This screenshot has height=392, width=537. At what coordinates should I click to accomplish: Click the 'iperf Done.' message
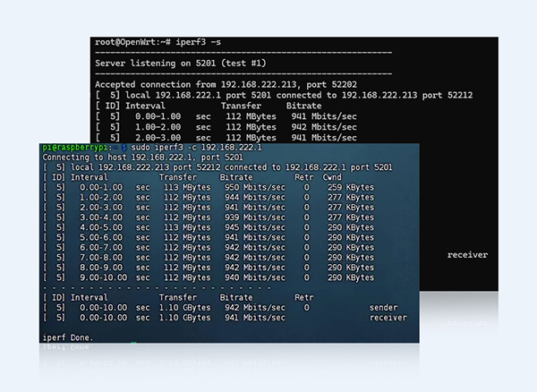(67, 338)
